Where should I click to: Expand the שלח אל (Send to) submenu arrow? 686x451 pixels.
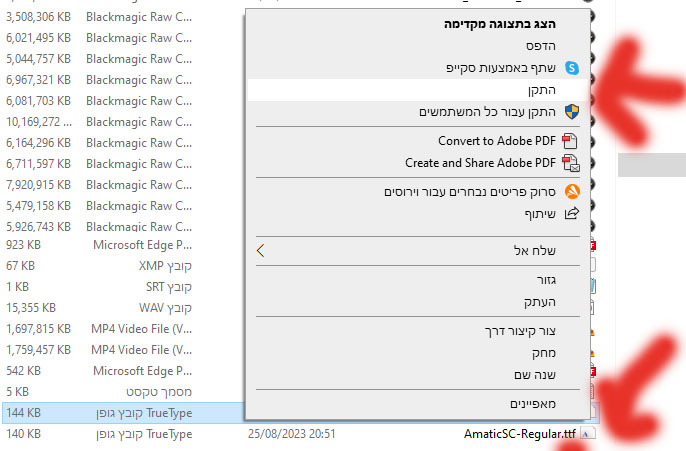[x=262, y=250]
